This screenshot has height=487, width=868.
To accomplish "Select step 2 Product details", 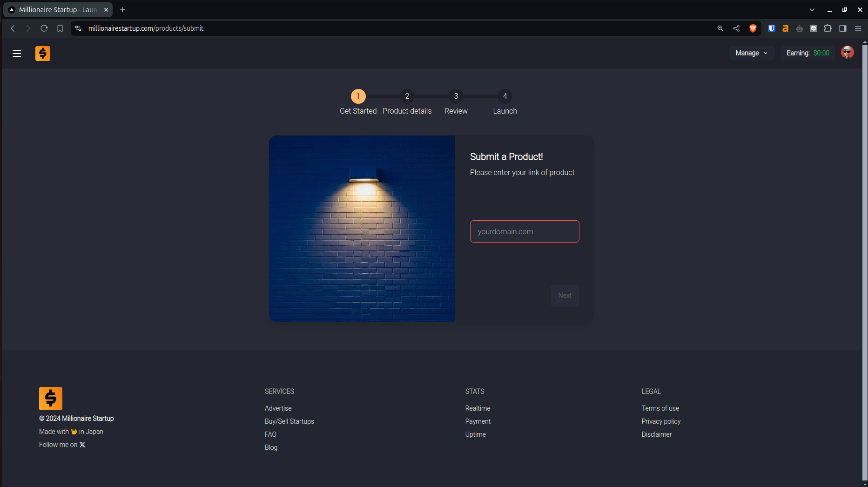I will 407,96.
